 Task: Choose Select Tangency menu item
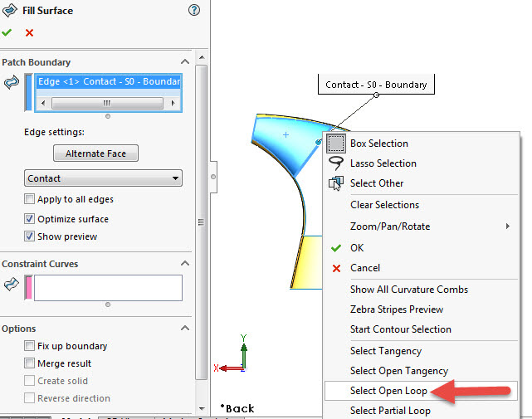386,351
